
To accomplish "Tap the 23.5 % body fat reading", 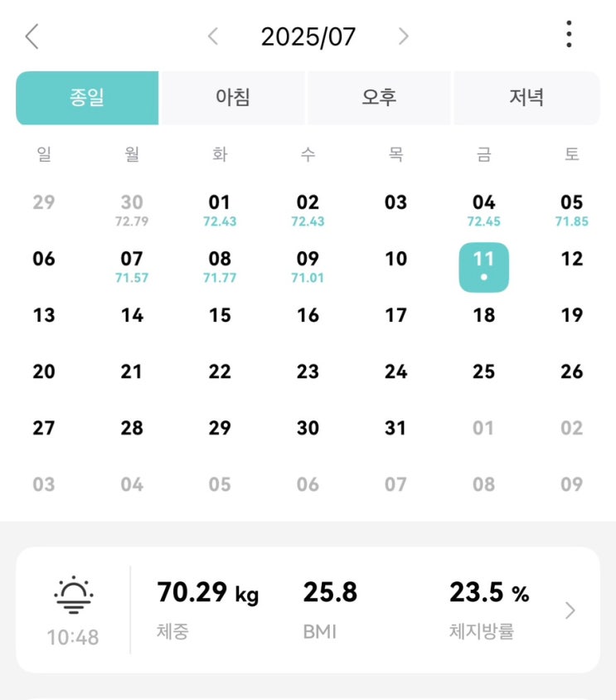I will [489, 594].
